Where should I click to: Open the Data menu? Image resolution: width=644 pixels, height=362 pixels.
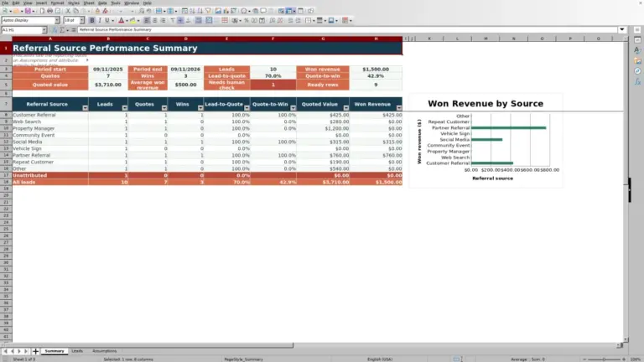102,3
